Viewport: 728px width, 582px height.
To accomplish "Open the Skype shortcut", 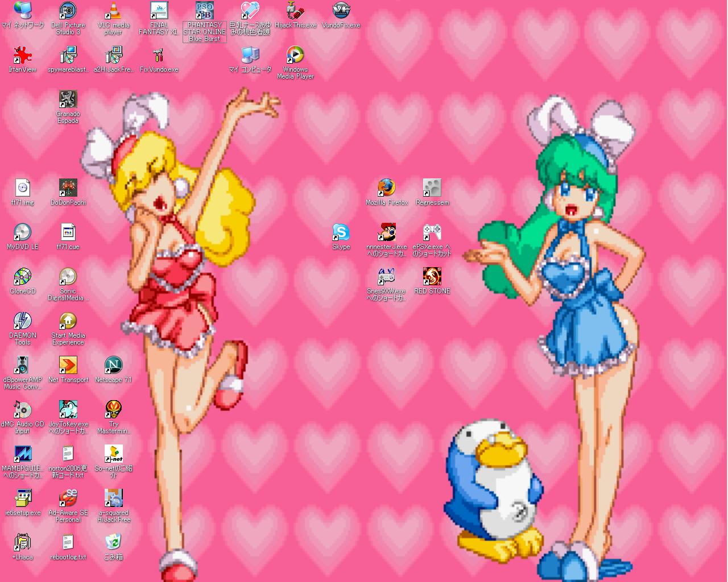I will click(341, 232).
